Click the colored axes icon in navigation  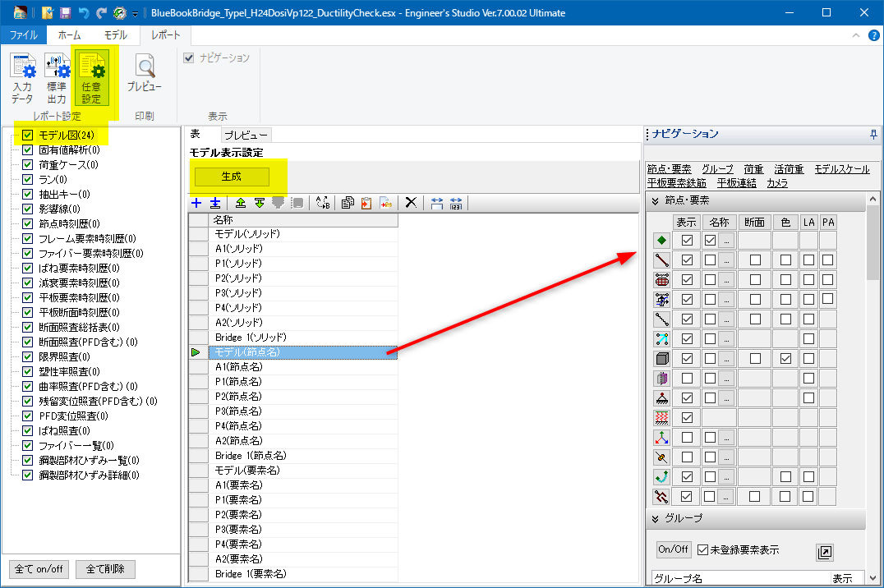[x=662, y=438]
